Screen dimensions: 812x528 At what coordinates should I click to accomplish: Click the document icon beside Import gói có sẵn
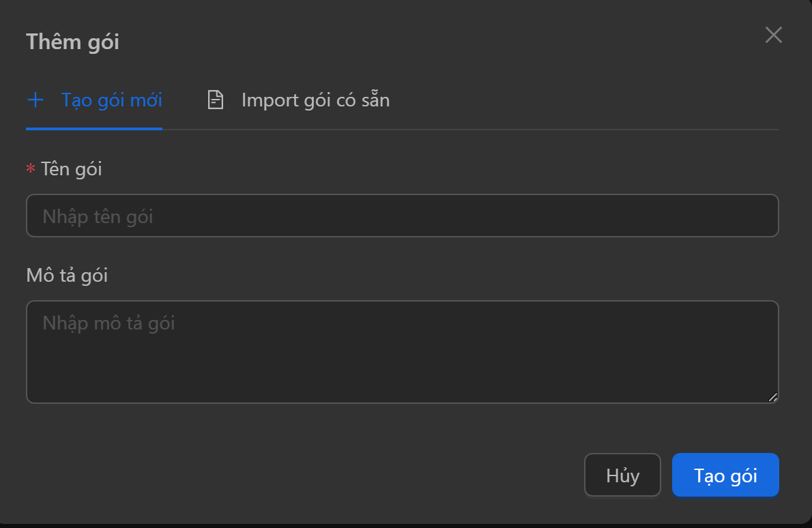click(x=215, y=99)
